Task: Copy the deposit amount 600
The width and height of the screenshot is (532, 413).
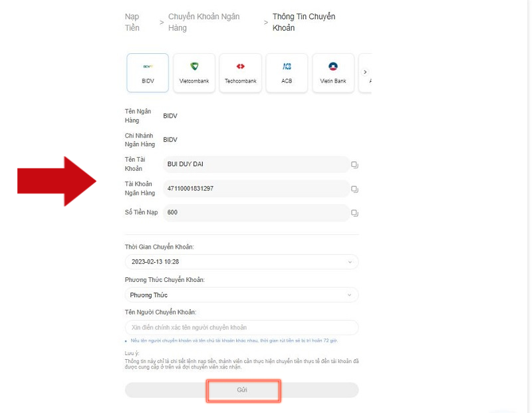Action: tap(354, 213)
